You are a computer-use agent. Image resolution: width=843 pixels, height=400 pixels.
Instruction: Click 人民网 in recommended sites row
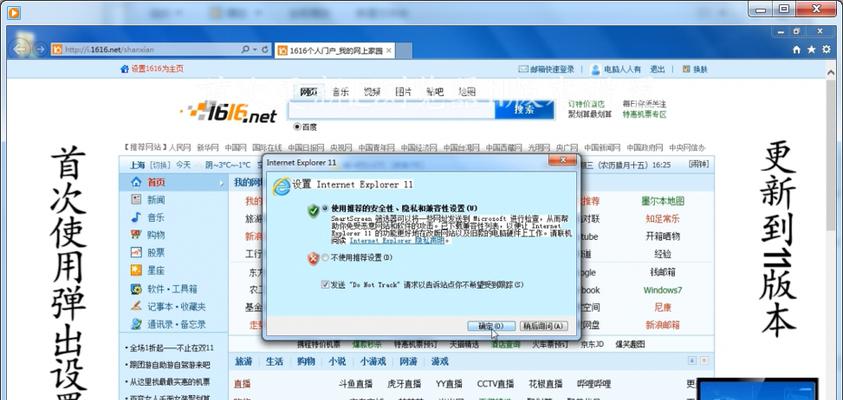pos(180,147)
